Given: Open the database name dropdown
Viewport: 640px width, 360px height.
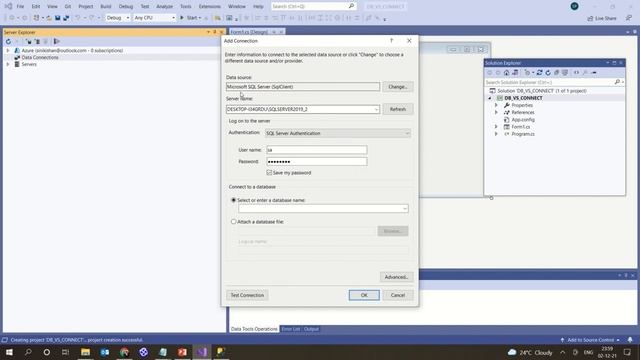Looking at the screenshot, I should click(x=404, y=209).
